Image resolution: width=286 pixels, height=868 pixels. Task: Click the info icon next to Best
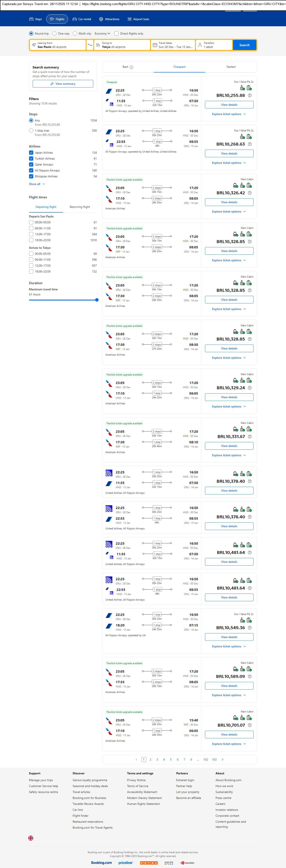[x=131, y=67]
